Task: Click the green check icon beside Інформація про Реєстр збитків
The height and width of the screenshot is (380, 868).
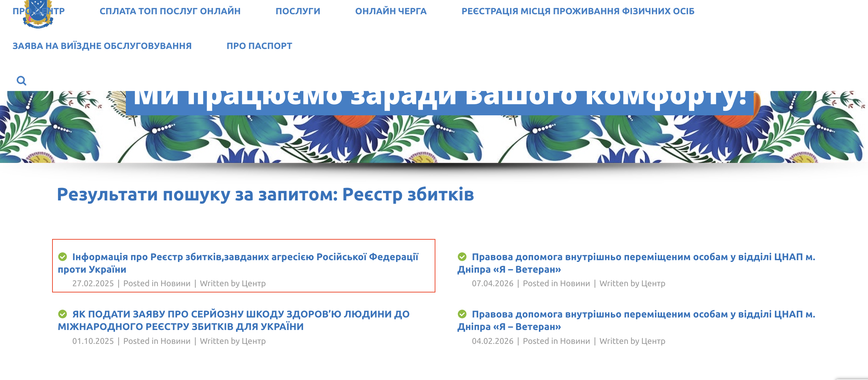Action: click(63, 257)
